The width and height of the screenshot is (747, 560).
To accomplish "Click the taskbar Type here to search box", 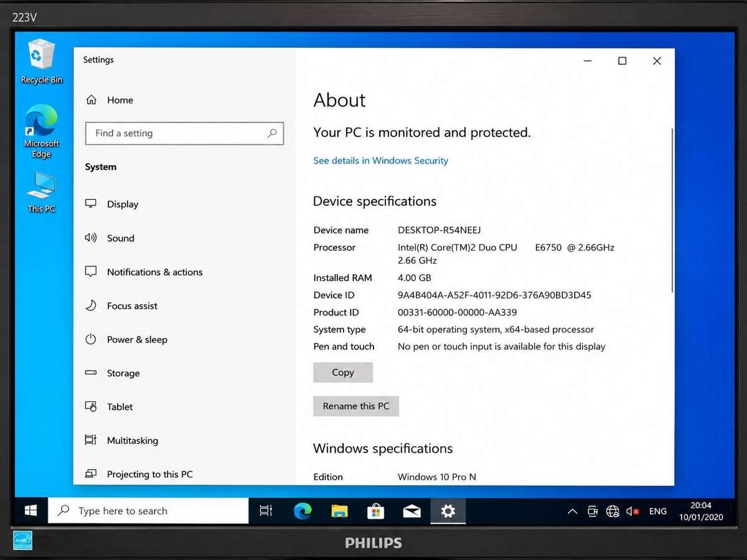I will pos(148,511).
